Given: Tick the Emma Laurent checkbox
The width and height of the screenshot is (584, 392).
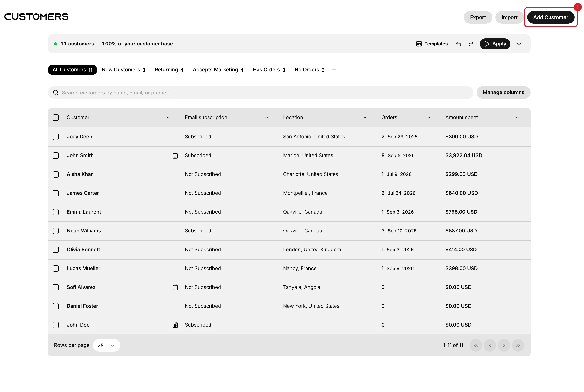Looking at the screenshot, I should [x=56, y=212].
